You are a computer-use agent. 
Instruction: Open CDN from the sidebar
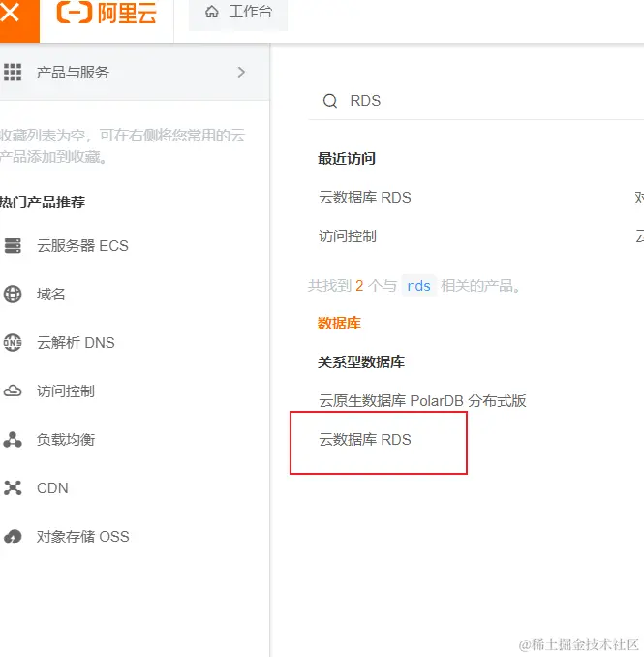(x=52, y=488)
